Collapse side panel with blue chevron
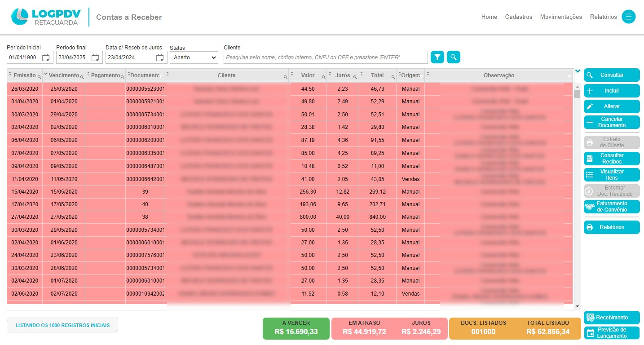Image resolution: width=644 pixels, height=345 pixels. click(578, 71)
